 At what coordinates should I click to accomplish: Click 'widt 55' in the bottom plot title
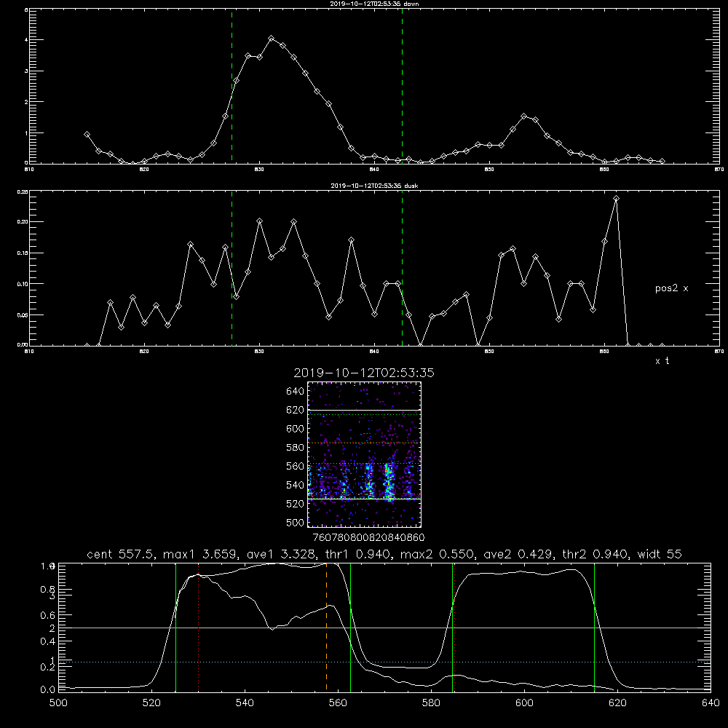660,554
